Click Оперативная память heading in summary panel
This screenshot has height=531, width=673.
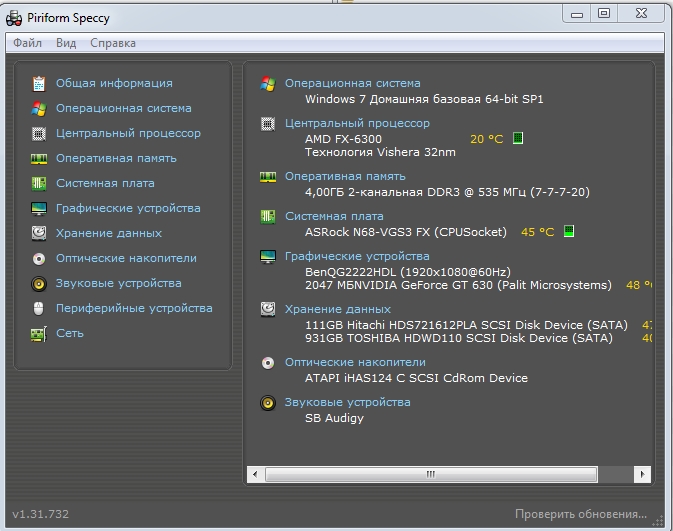point(346,176)
